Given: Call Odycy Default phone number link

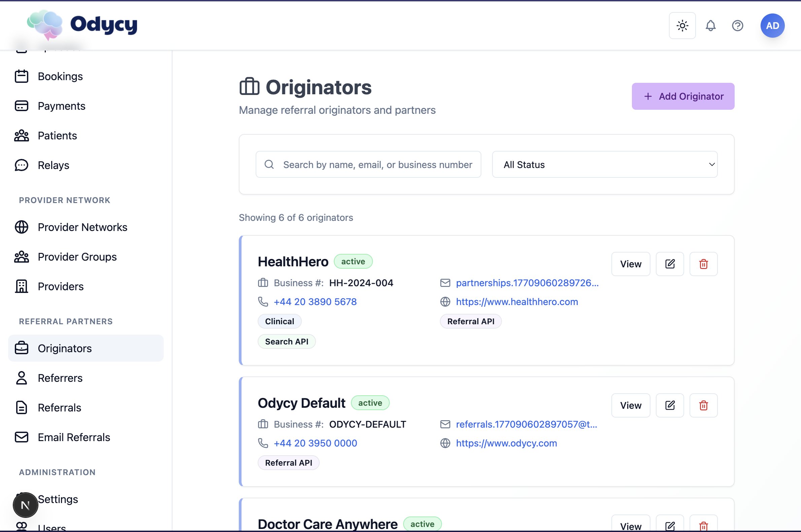Looking at the screenshot, I should (315, 443).
